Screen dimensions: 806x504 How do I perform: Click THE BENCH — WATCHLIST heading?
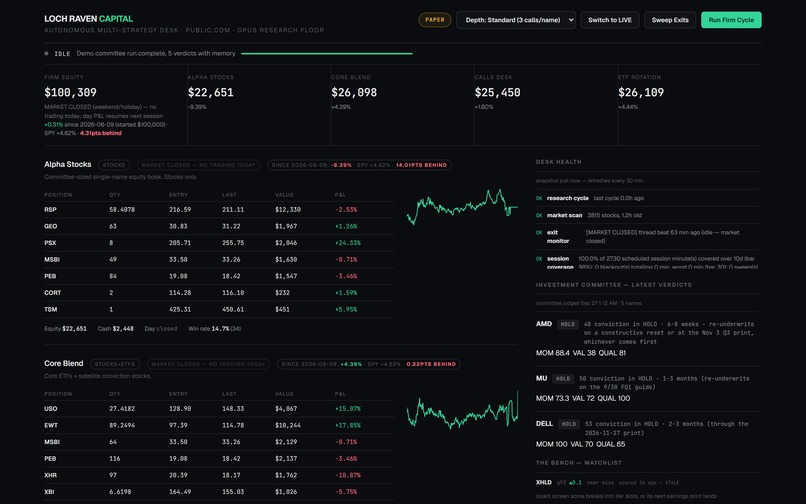pyautogui.click(x=578, y=463)
